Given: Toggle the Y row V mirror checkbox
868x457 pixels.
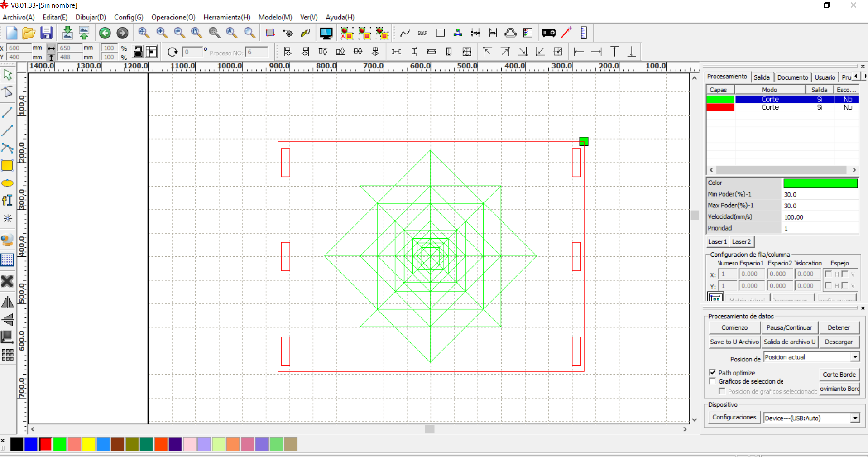Looking at the screenshot, I should click(x=844, y=285).
